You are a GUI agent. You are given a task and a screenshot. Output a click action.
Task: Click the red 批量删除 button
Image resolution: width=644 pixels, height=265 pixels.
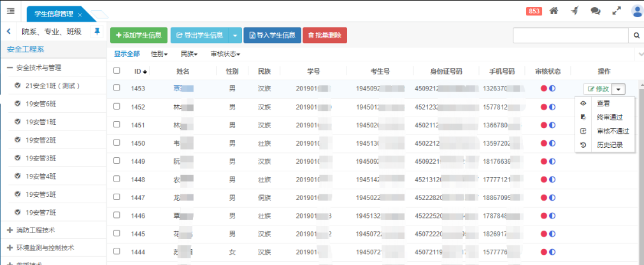tap(325, 35)
